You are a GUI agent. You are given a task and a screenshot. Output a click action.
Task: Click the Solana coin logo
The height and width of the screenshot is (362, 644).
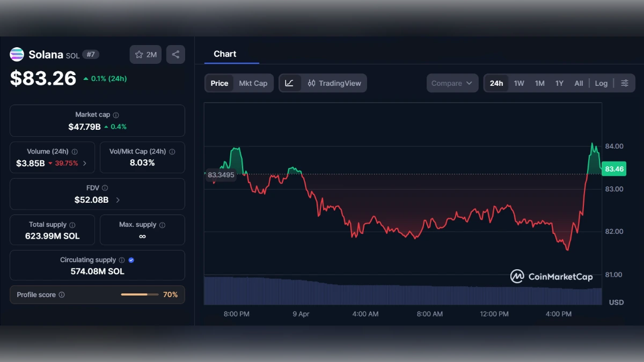pos(17,54)
